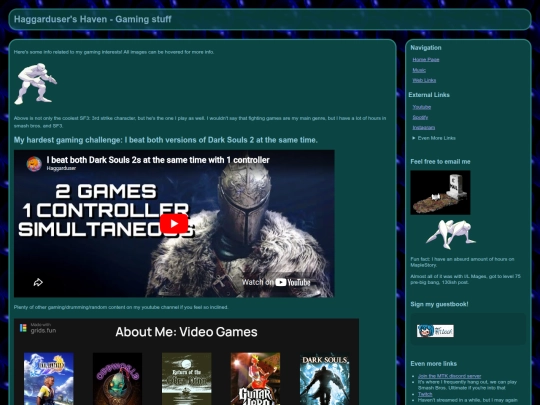This screenshot has width=540, height=405.
Task: Open the video title link
Action: coord(158,160)
